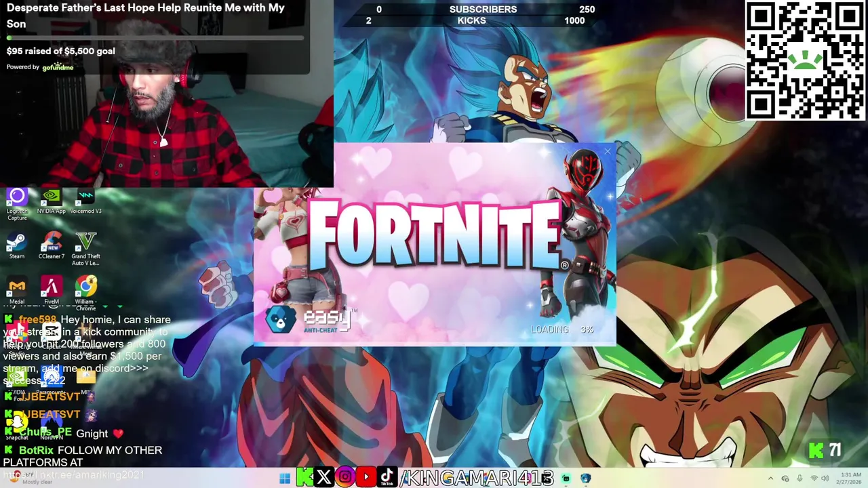Open Voicemod V3 from the desktop
The height and width of the screenshot is (488, 868).
point(85,202)
